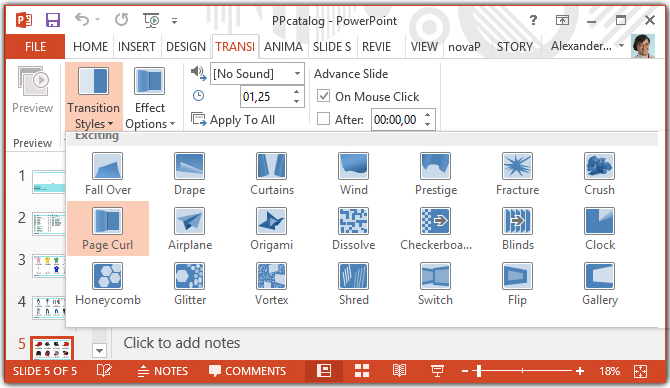Open spell check icon in status bar

pos(104,370)
